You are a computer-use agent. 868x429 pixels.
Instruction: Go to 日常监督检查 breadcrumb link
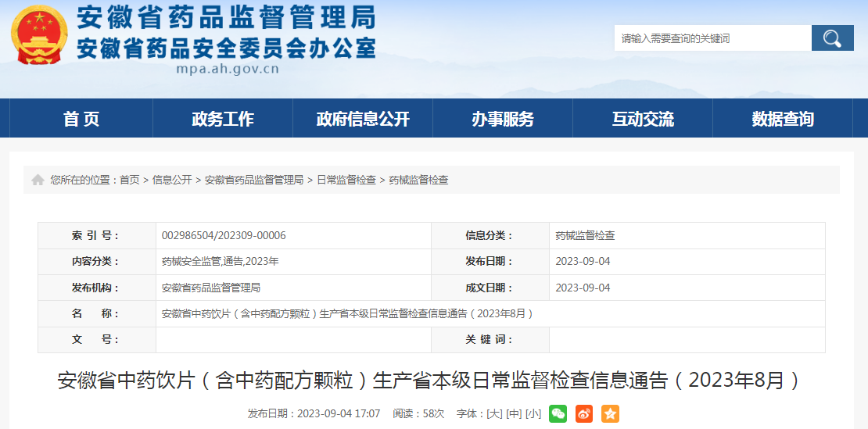[346, 180]
